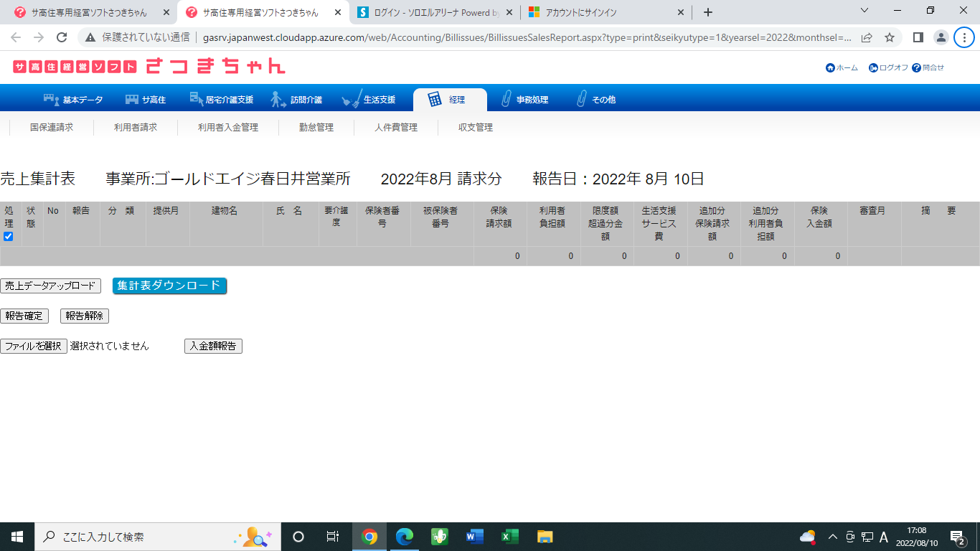Open the 基本データ menu icon
The image size is (980, 551).
pos(51,100)
